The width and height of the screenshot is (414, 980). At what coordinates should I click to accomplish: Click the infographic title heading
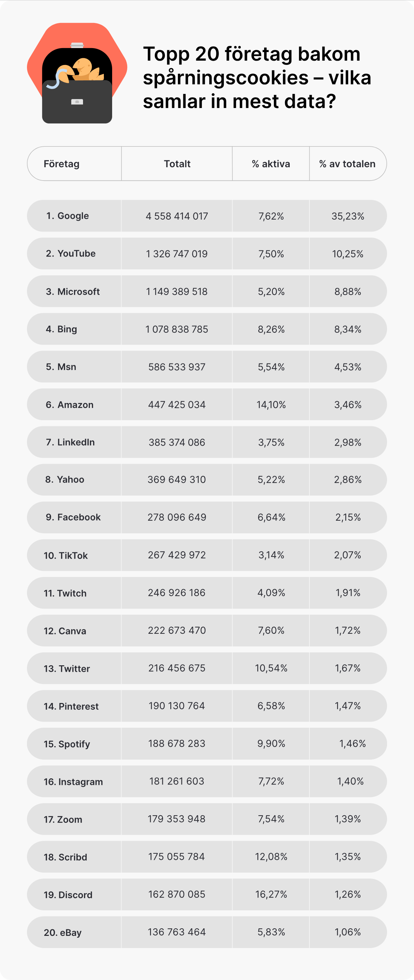point(257,77)
